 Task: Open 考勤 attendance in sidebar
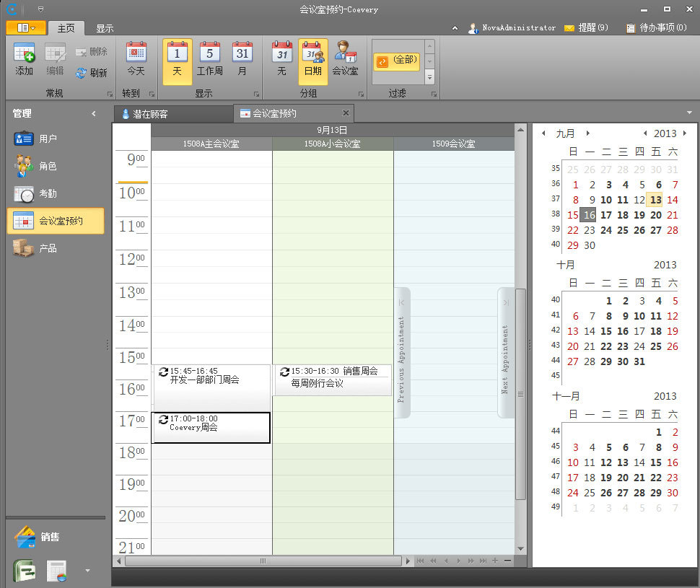[47, 193]
